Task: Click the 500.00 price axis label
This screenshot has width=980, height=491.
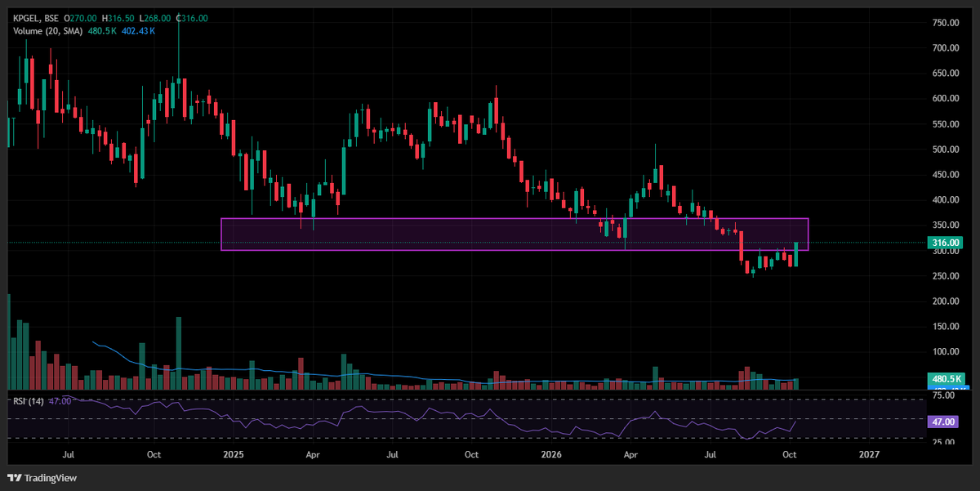Action: coord(946,150)
